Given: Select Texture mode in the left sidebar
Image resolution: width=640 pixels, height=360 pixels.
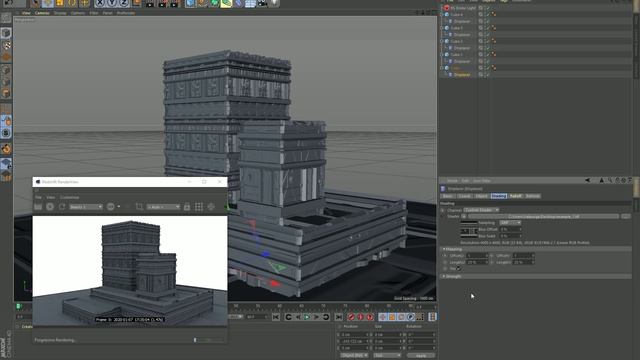Looking at the screenshot, I should pyautogui.click(x=6, y=45).
